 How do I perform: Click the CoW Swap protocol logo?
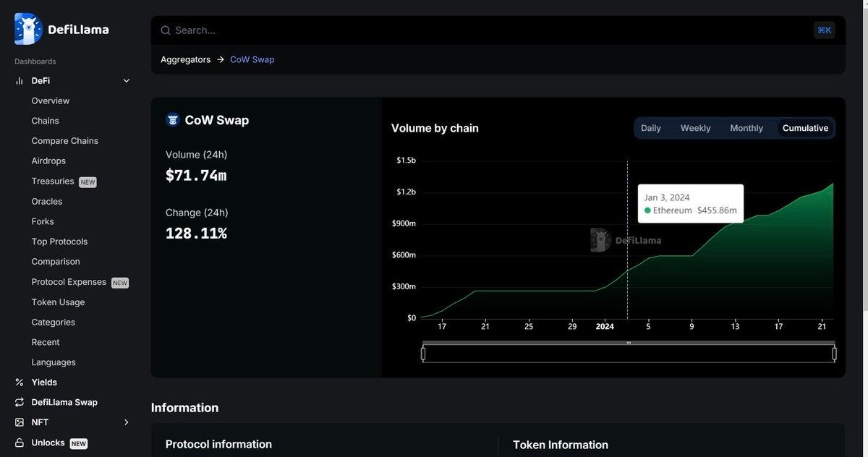tap(172, 120)
